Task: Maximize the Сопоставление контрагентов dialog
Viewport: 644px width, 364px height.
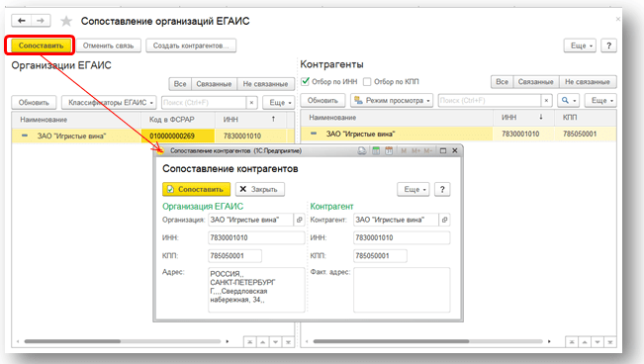Action: 443,150
